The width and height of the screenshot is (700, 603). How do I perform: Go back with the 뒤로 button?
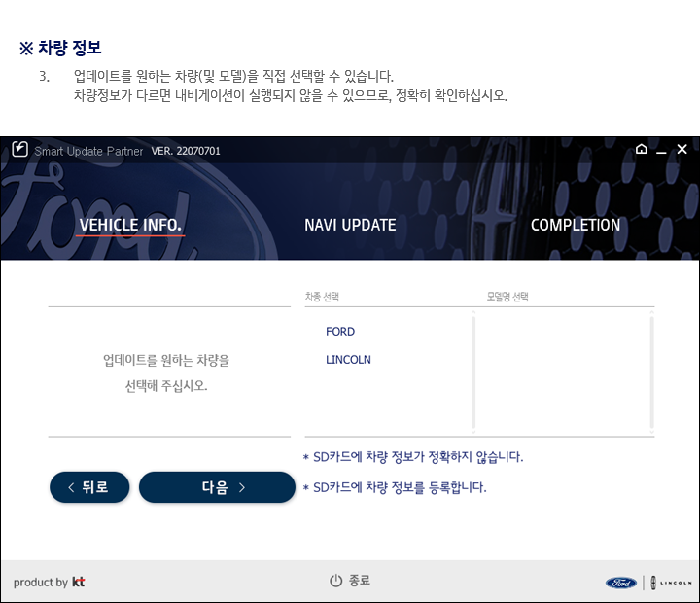[x=89, y=487]
